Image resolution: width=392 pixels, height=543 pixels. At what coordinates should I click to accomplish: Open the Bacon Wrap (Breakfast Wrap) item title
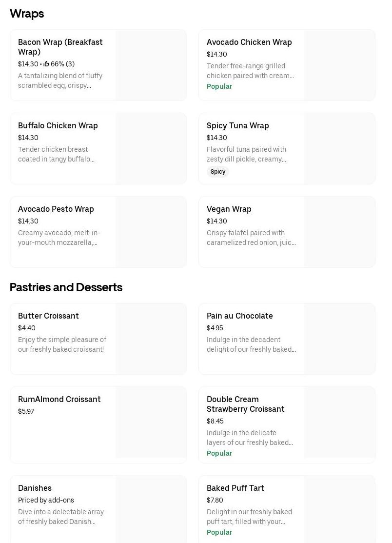(60, 47)
